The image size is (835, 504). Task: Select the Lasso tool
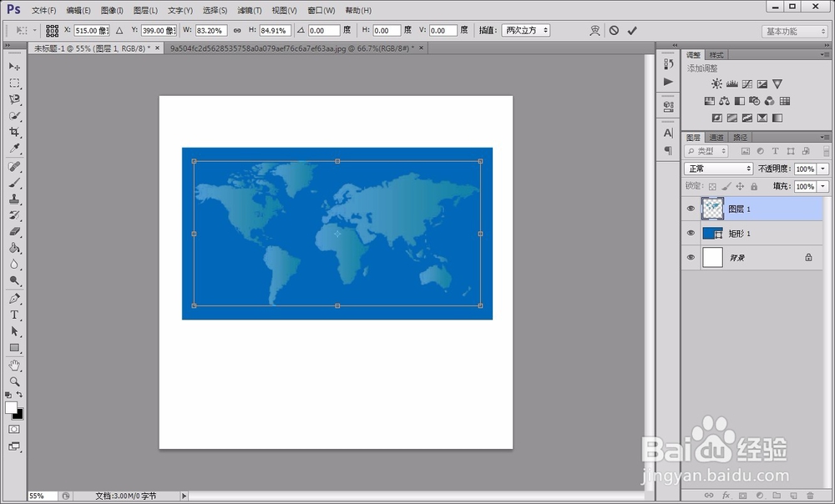coord(14,99)
